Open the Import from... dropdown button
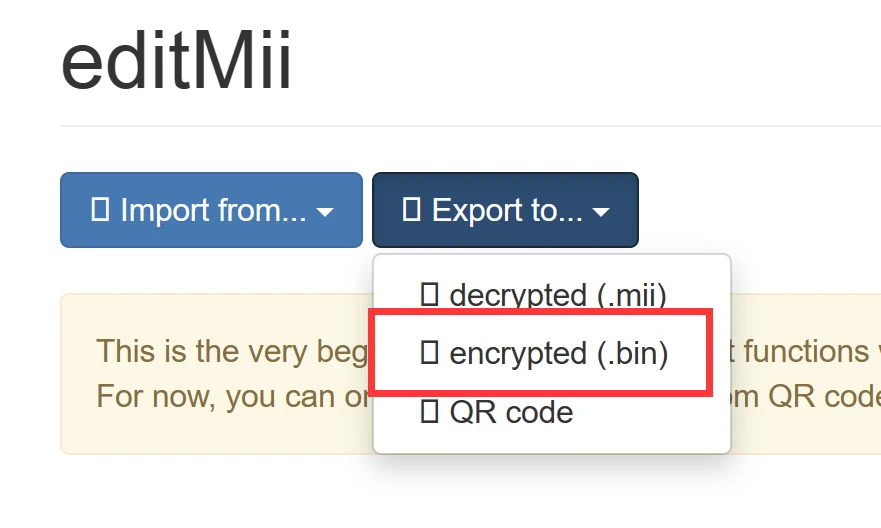This screenshot has width=881, height=528. coord(211,210)
